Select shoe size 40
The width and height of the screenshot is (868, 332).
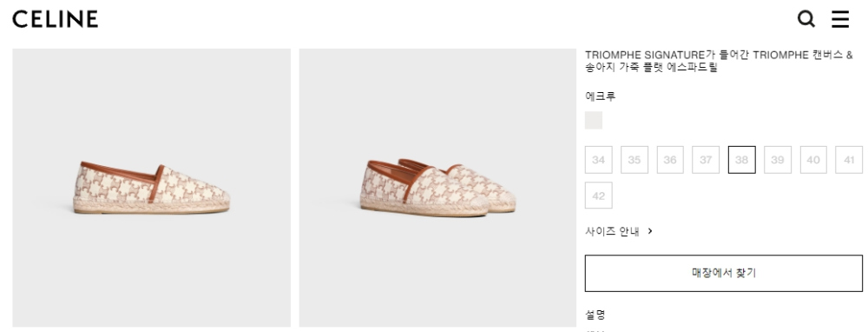pos(813,160)
